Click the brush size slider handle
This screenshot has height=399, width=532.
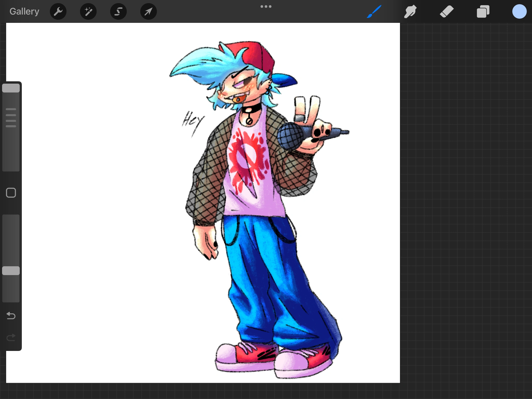(x=11, y=88)
